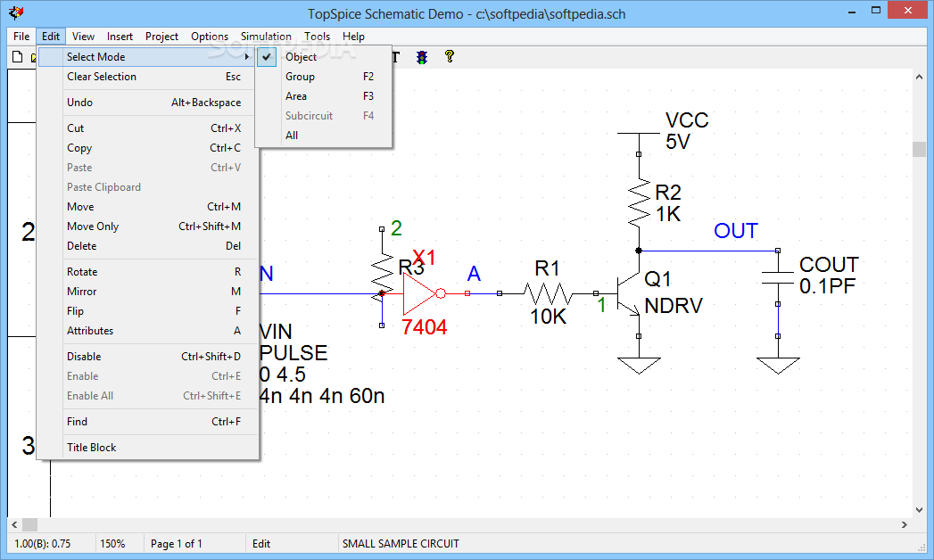Click Disable in Edit menu
Viewport: 934px width, 560px height.
(148, 357)
